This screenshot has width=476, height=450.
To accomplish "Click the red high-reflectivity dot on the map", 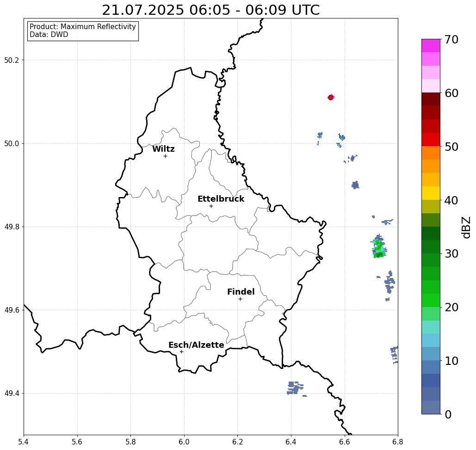I will (x=331, y=98).
